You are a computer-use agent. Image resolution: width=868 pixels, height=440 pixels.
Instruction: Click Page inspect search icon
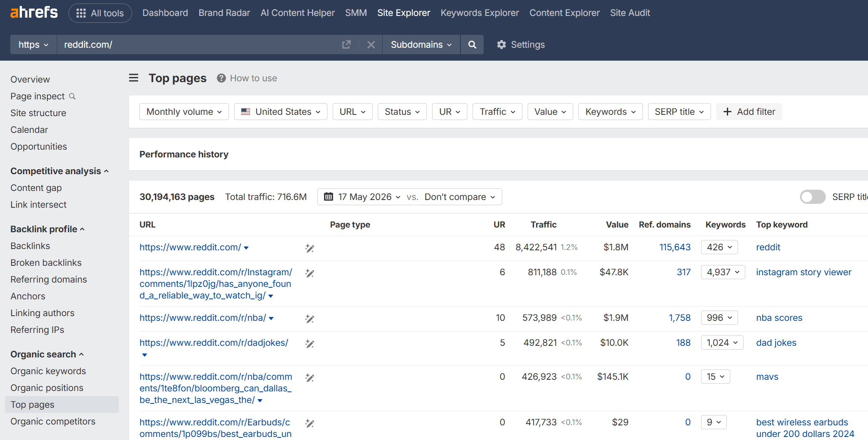click(72, 96)
